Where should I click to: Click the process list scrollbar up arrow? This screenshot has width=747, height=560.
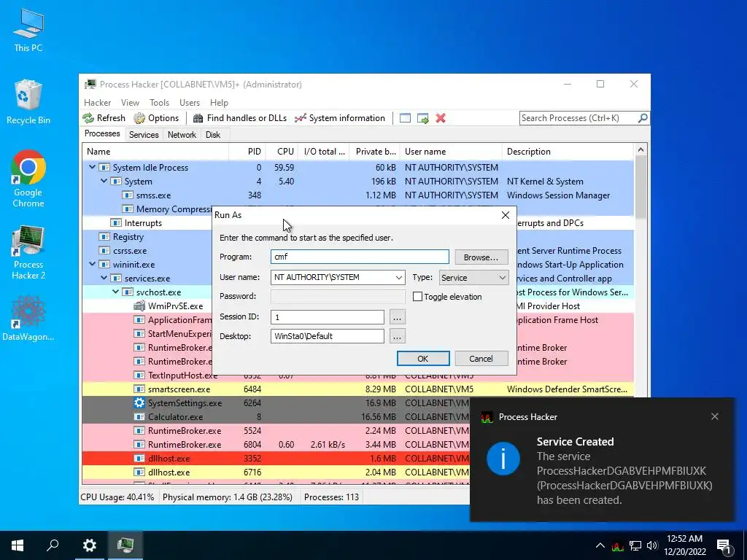pyautogui.click(x=640, y=150)
